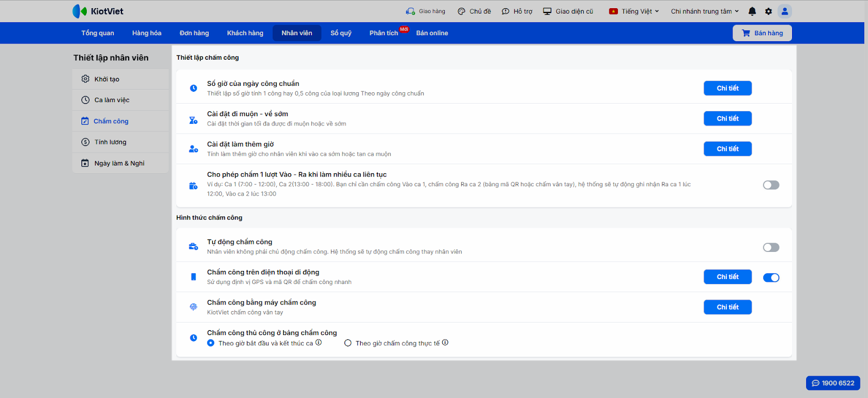Viewport: 868px width, 398px height.
Task: Open the Chủ đề theme picker
Action: [x=474, y=11]
